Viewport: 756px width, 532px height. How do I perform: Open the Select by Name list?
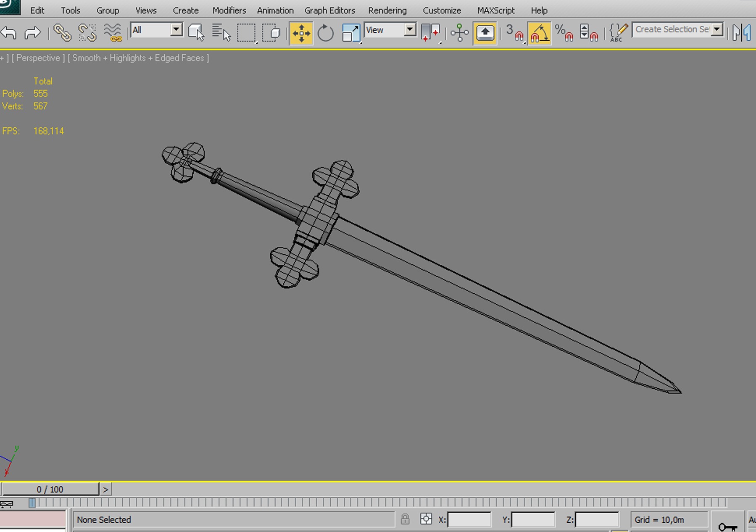[221, 32]
